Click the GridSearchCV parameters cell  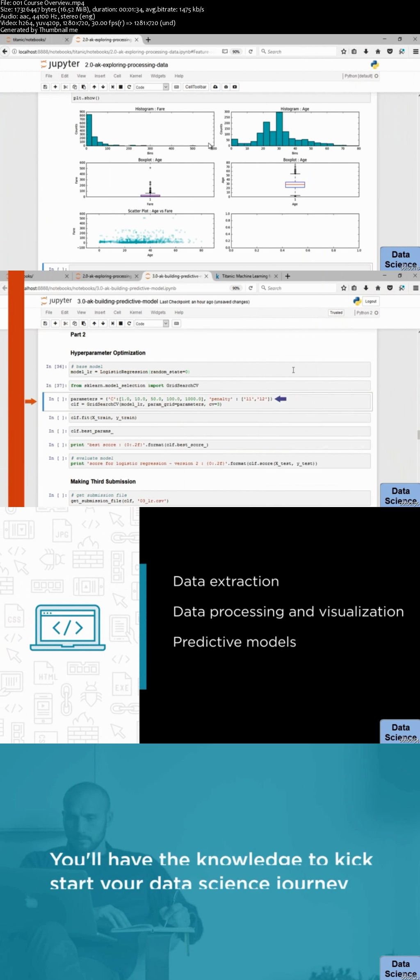(x=219, y=402)
